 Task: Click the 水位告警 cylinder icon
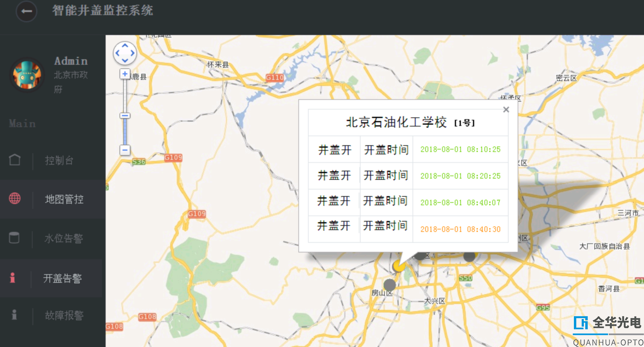pyautogui.click(x=14, y=238)
